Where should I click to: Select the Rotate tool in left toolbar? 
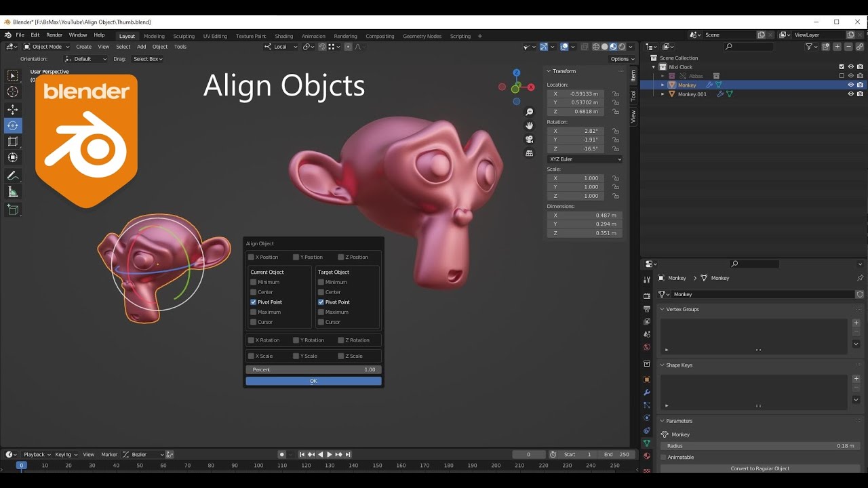[x=13, y=125]
